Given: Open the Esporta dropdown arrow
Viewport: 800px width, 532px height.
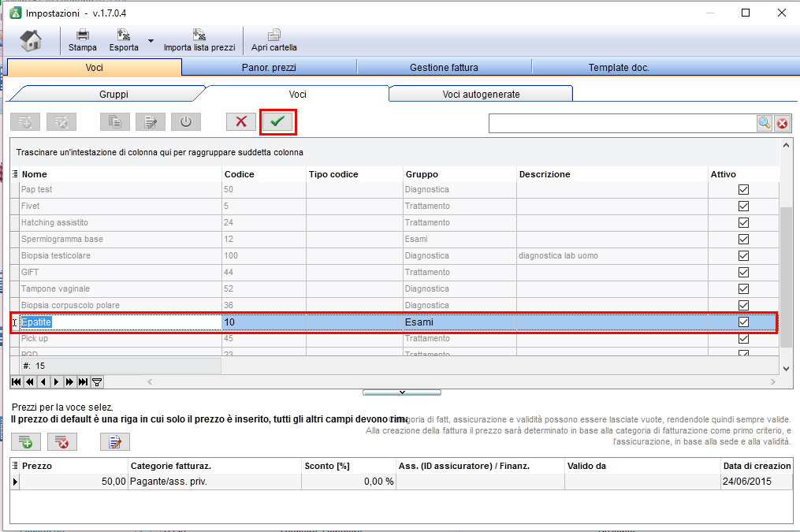Looking at the screenshot, I should click(x=151, y=41).
